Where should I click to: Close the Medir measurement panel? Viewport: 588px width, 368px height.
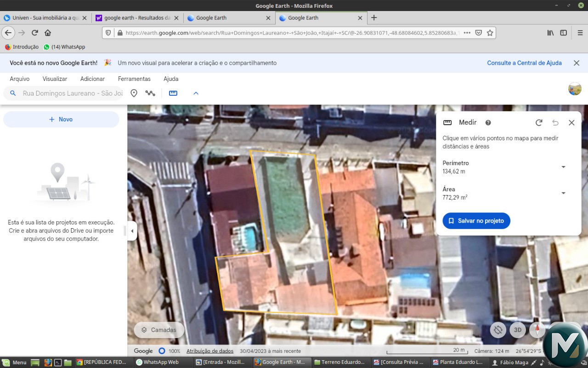[571, 123]
